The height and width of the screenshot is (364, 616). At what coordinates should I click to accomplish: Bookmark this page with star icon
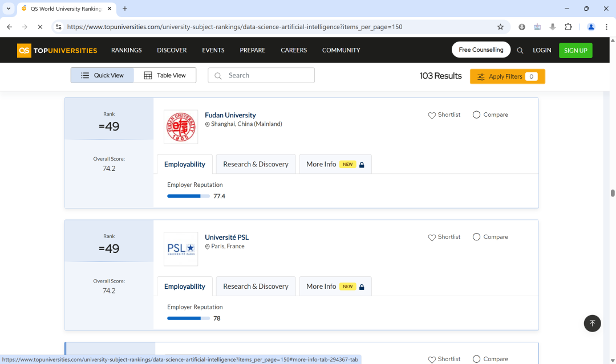(500, 27)
